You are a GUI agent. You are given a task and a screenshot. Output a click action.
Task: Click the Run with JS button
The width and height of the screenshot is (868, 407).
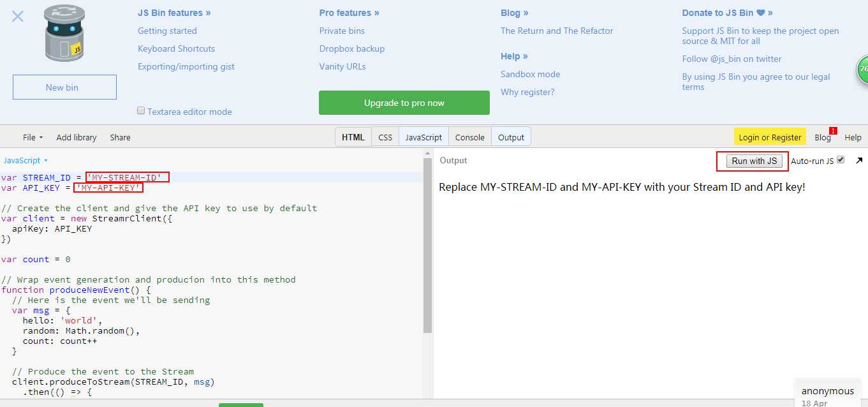point(754,161)
